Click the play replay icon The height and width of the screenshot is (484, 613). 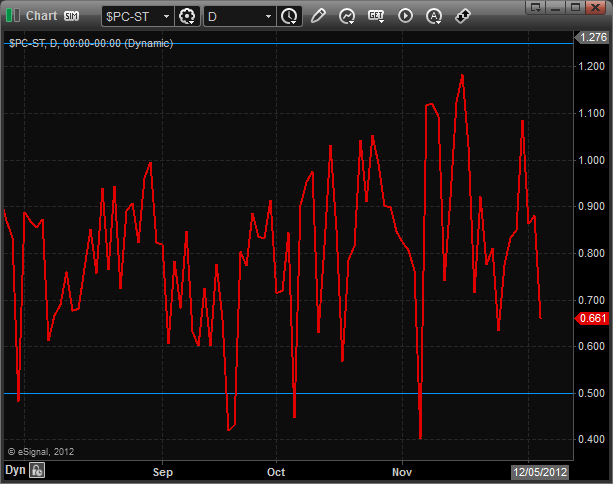click(x=405, y=16)
